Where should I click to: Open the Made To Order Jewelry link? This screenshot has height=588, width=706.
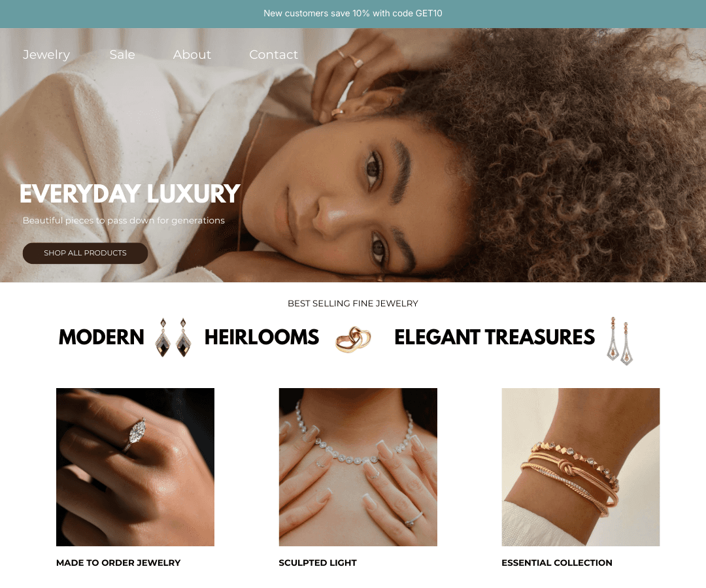point(118,563)
